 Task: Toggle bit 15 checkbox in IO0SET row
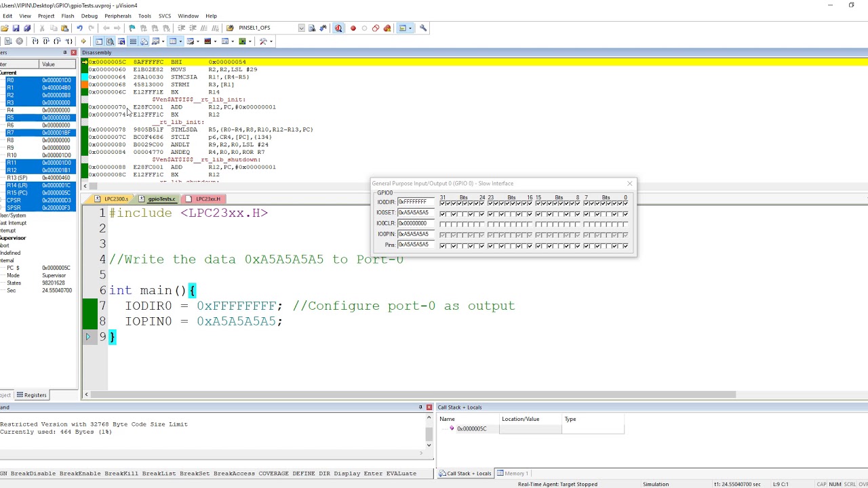(538, 214)
